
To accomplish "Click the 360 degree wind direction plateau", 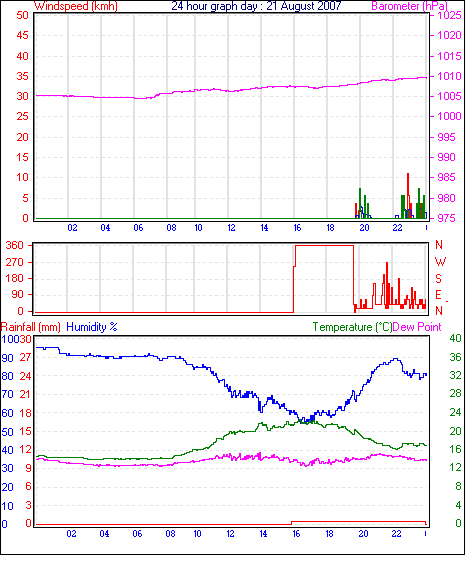I will tap(325, 246).
